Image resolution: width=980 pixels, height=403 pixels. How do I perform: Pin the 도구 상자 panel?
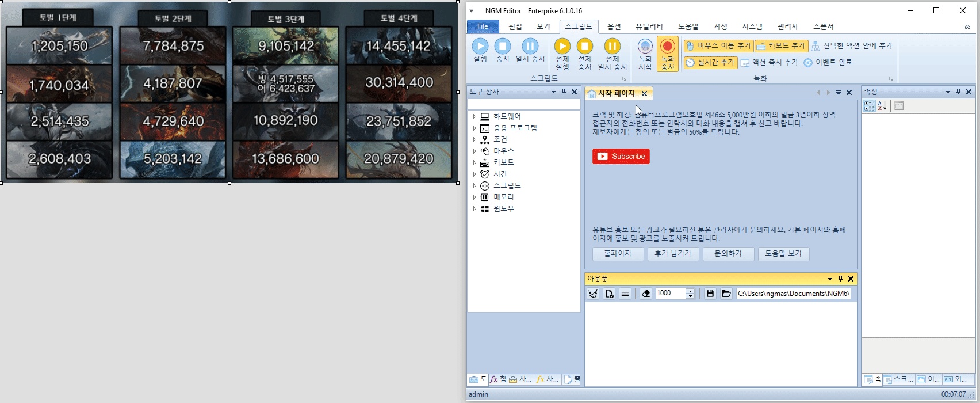click(564, 92)
